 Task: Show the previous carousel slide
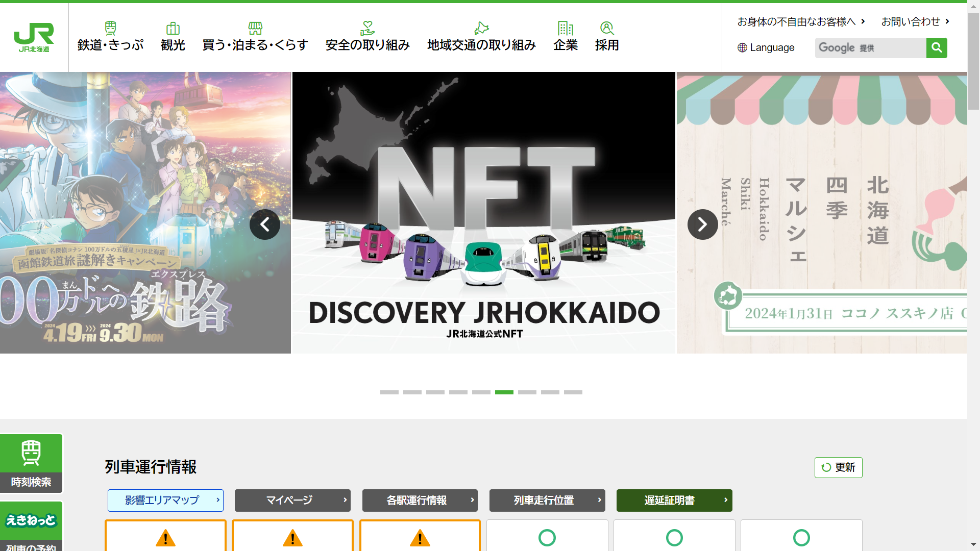click(265, 224)
